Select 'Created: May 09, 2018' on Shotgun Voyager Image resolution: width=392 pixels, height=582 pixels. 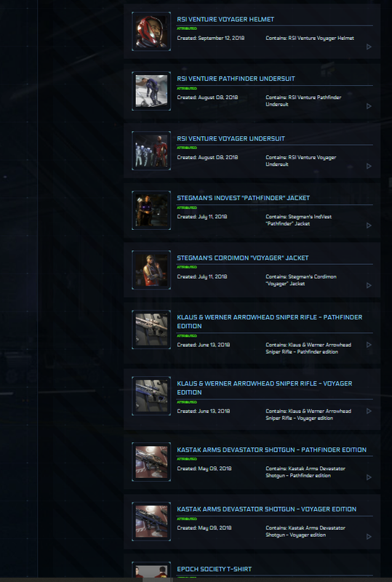(x=204, y=528)
